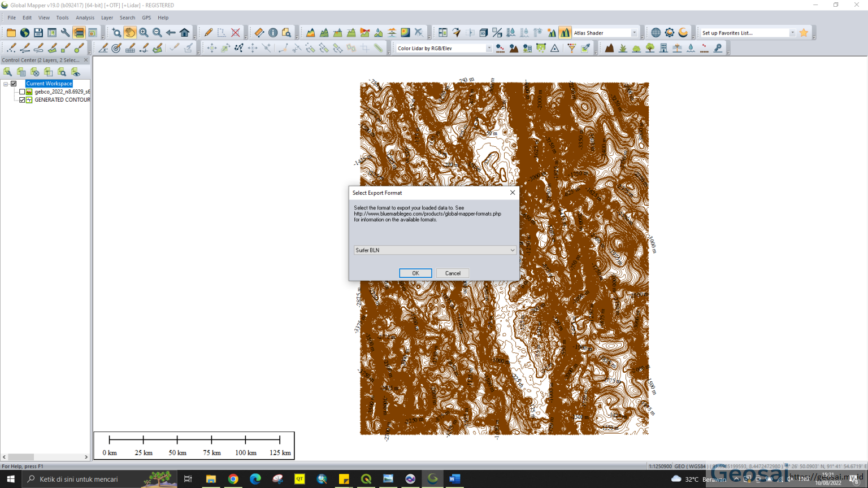Click OK to export as Surfer BLN
Image resolution: width=868 pixels, height=488 pixels.
(x=415, y=273)
